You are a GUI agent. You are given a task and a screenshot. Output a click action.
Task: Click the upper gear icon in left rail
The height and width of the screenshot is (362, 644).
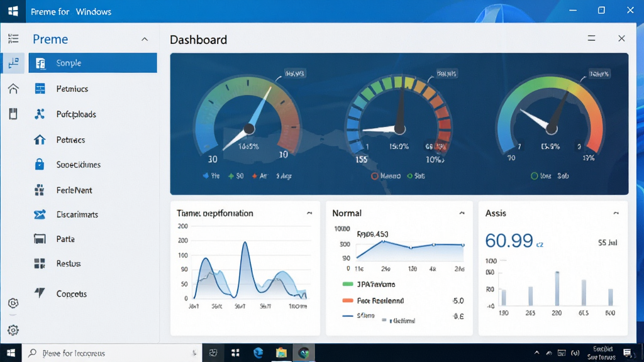(13, 303)
